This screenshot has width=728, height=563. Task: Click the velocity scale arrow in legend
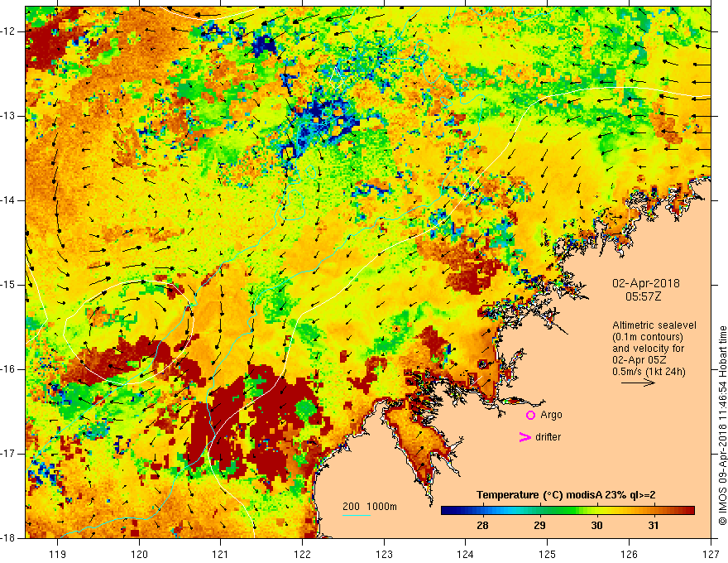(x=638, y=383)
